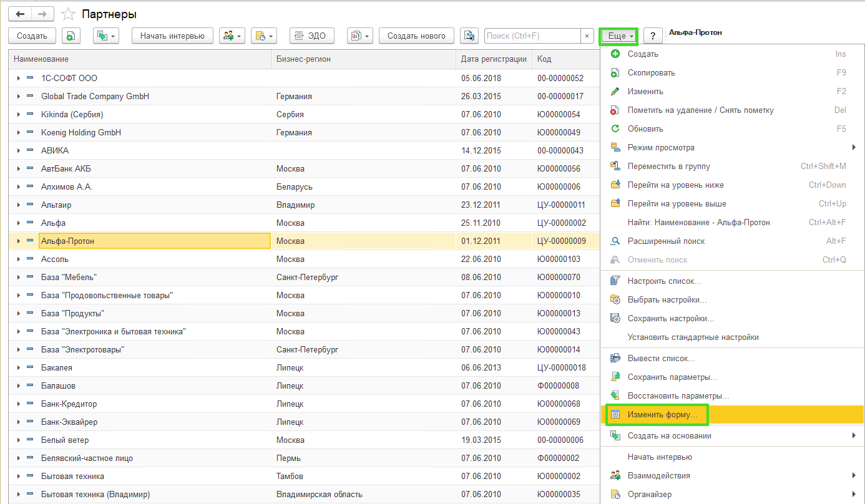Select the АвтБанк АКБ row name

[x=66, y=169]
